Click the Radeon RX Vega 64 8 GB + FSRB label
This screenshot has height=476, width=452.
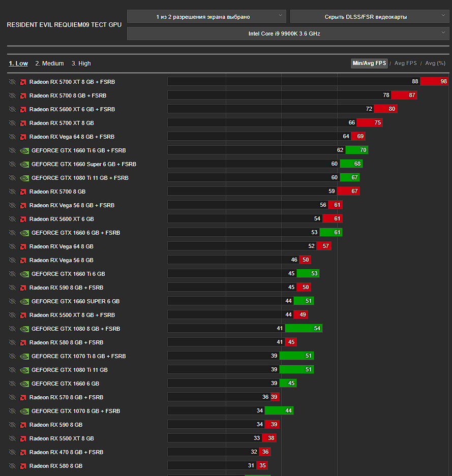[x=72, y=137]
